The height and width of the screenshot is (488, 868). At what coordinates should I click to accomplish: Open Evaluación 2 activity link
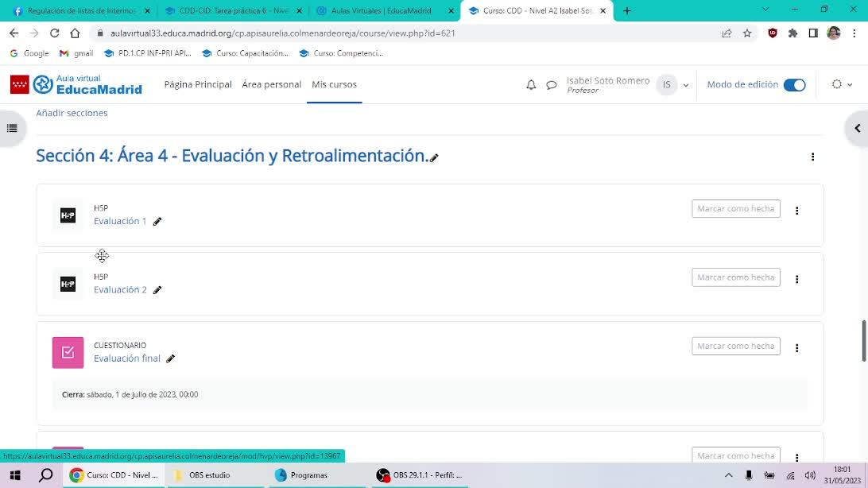click(x=120, y=290)
